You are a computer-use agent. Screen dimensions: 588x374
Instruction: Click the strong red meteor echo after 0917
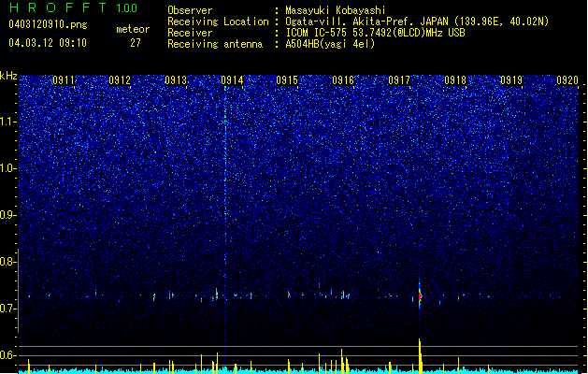(x=420, y=295)
